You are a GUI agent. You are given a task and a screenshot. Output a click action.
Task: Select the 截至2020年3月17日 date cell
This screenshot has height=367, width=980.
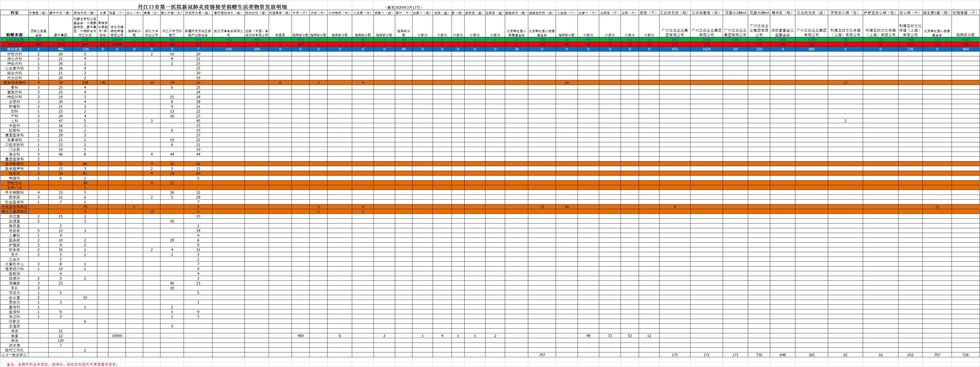click(x=404, y=7)
